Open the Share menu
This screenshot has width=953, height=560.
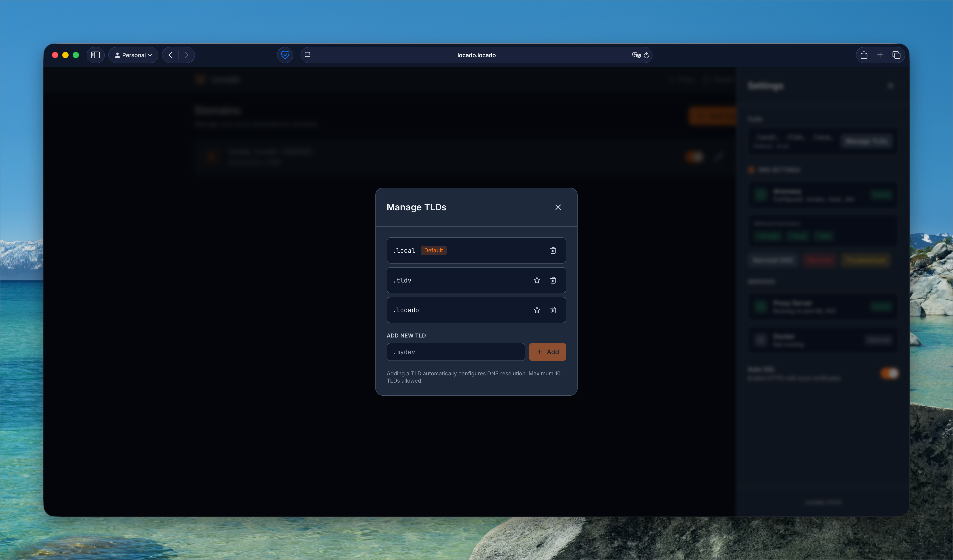tap(864, 55)
